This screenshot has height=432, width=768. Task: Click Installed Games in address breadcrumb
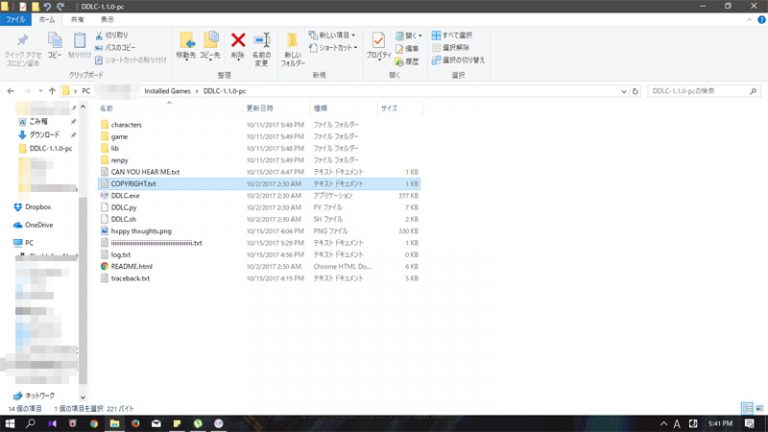click(168, 91)
